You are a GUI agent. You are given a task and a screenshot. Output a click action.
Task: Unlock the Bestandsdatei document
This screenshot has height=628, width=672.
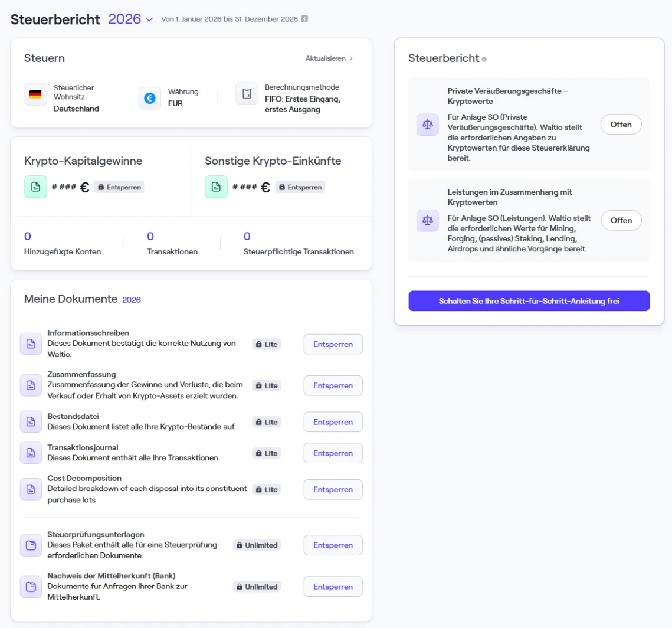[333, 422]
